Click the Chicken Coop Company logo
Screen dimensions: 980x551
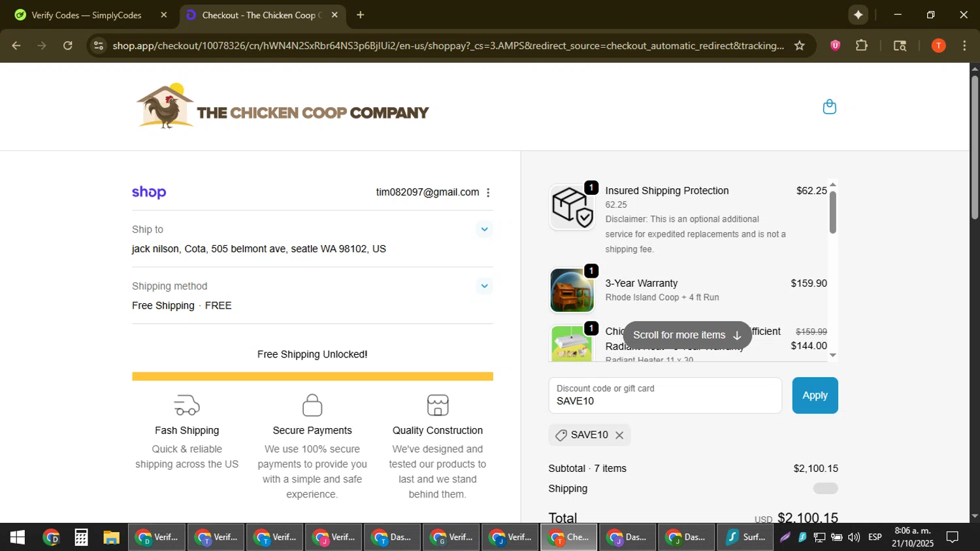click(x=282, y=107)
